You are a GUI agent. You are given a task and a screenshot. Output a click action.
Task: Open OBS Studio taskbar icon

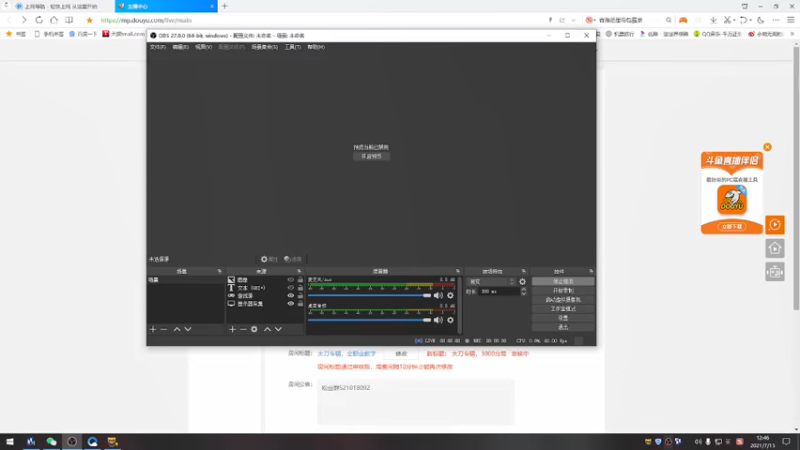tap(72, 442)
